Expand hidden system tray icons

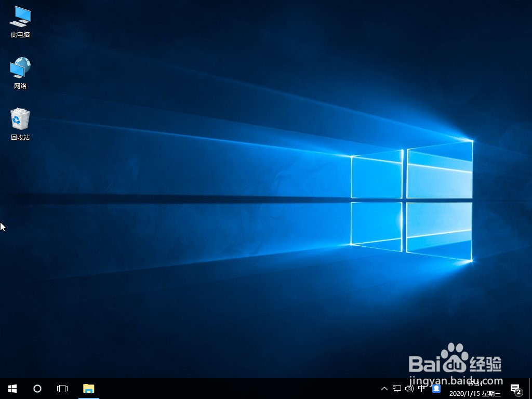[384, 388]
